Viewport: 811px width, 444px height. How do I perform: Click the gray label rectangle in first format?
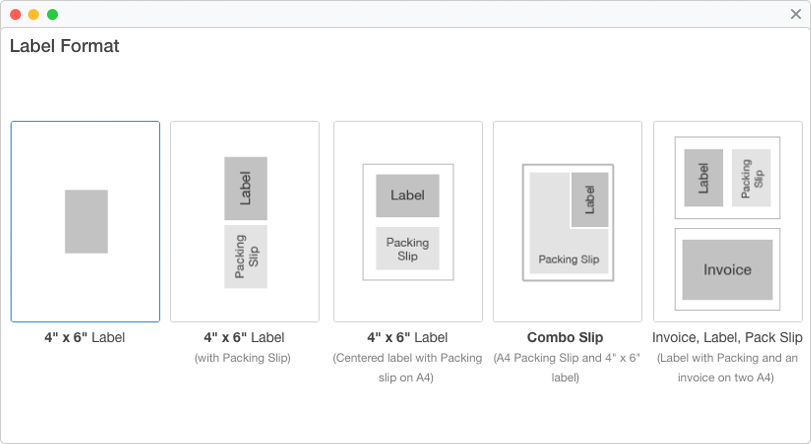[x=86, y=221]
